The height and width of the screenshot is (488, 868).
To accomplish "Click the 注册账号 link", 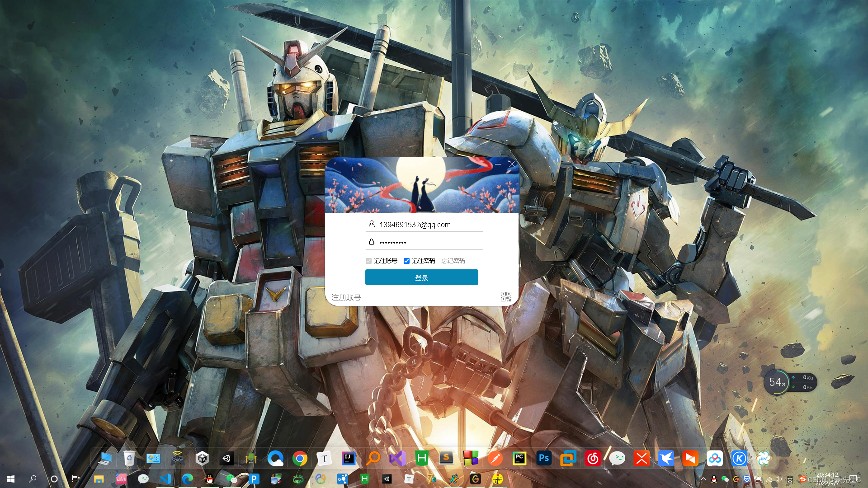I will pos(346,297).
